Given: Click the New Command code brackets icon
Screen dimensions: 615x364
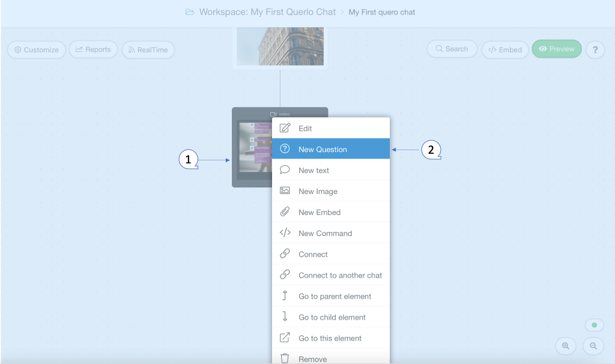Looking at the screenshot, I should pyautogui.click(x=285, y=232).
